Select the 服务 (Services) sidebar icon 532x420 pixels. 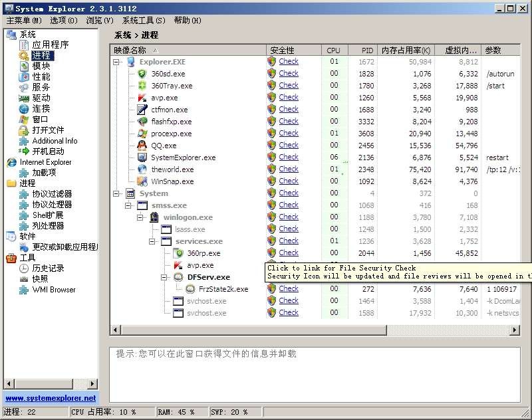pos(40,87)
